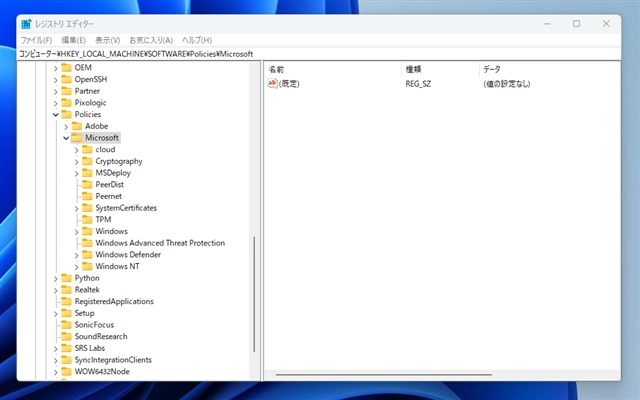
Task: Expand the Windows Defender key
Action: click(x=77, y=255)
